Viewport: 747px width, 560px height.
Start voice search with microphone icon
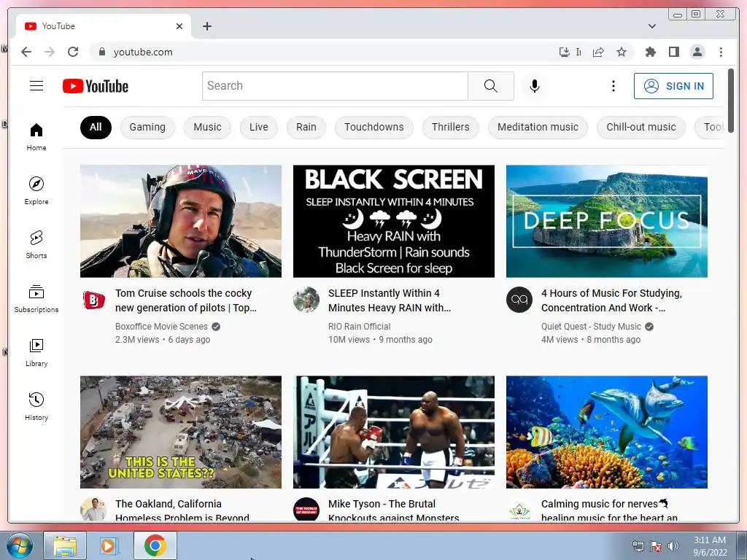535,86
